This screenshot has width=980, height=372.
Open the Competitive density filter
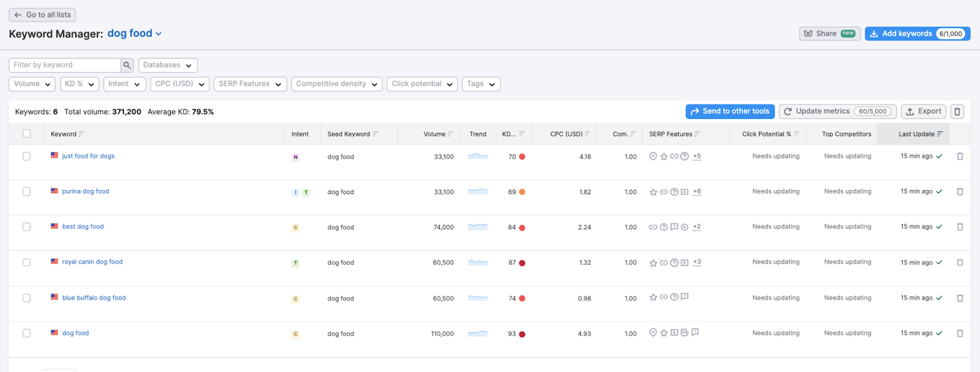[x=337, y=84]
